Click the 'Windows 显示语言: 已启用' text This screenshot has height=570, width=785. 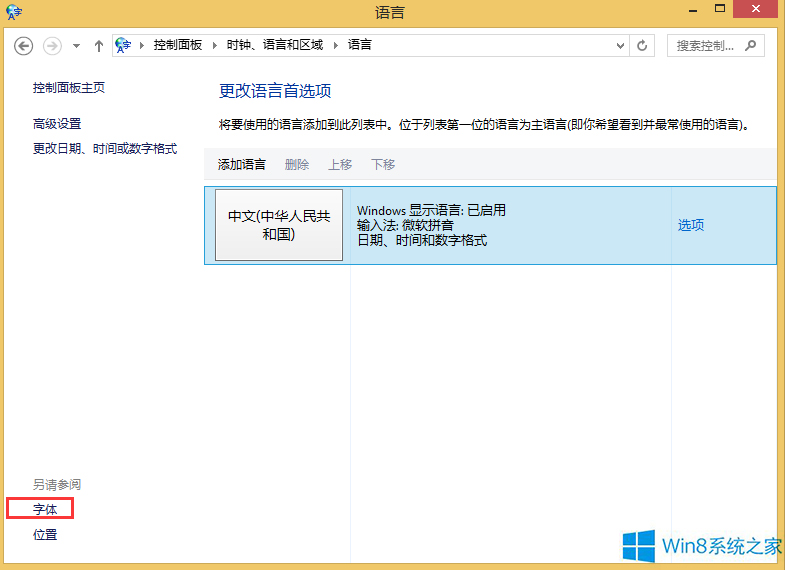[x=432, y=210]
